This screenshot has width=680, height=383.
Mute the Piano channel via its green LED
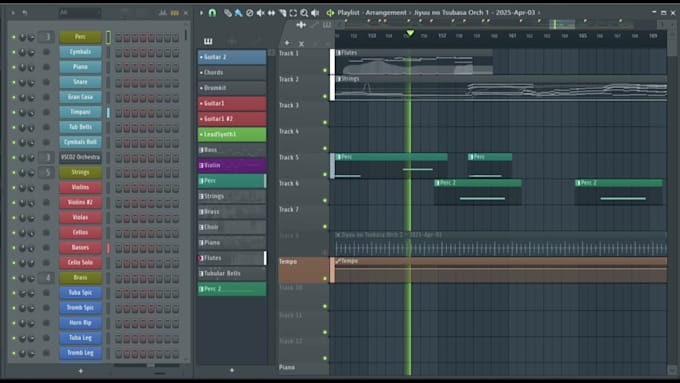[x=14, y=67]
